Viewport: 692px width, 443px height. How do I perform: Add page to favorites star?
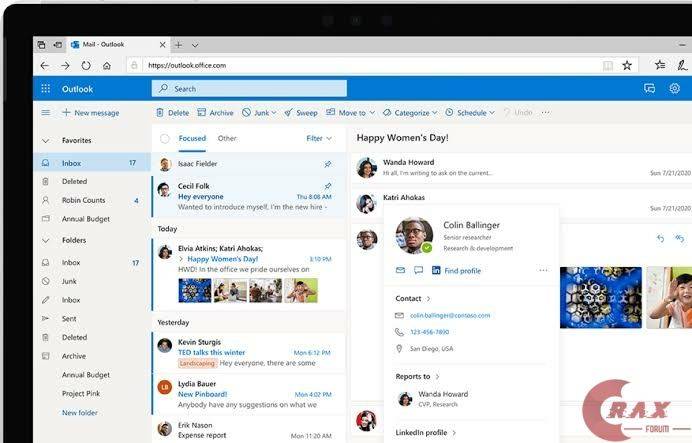click(627, 66)
